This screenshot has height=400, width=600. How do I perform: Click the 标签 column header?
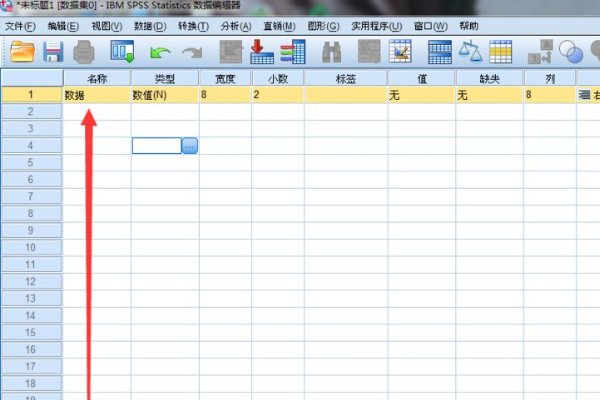point(346,78)
